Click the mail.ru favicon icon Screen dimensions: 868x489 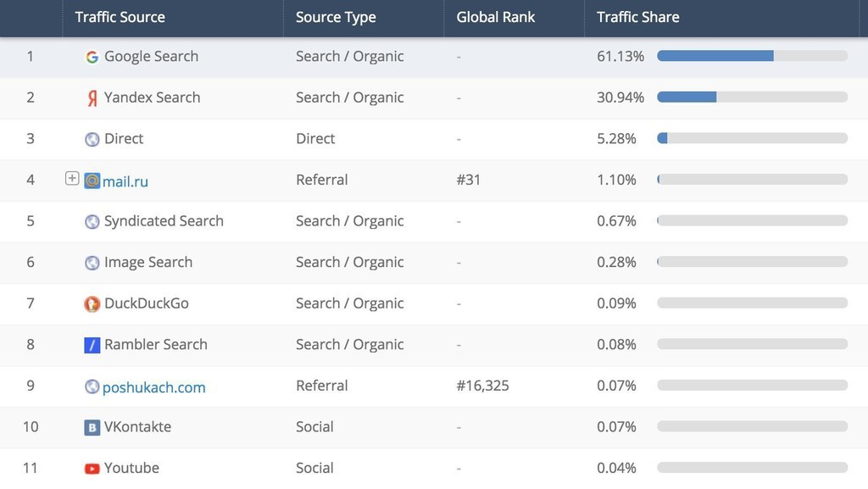[92, 181]
